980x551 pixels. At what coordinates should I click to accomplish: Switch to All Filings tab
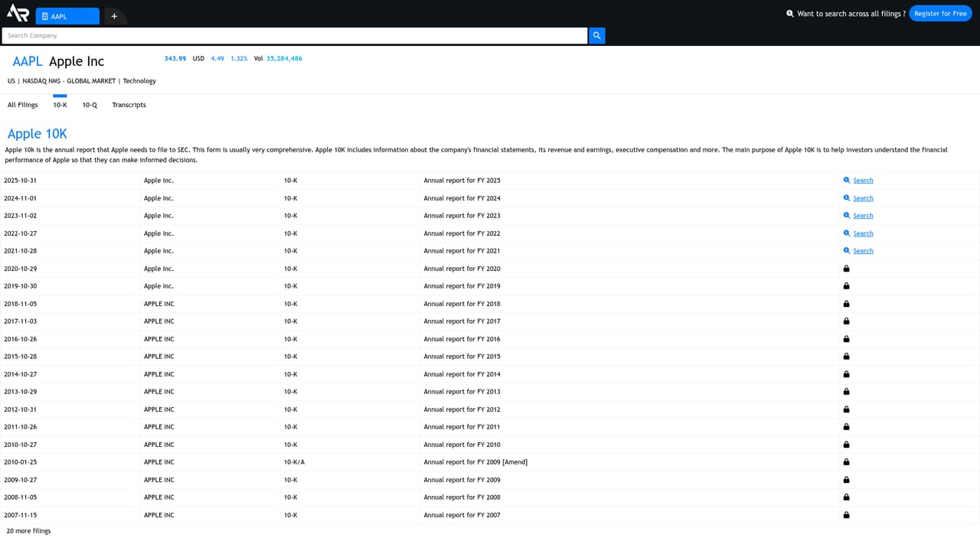click(x=23, y=105)
